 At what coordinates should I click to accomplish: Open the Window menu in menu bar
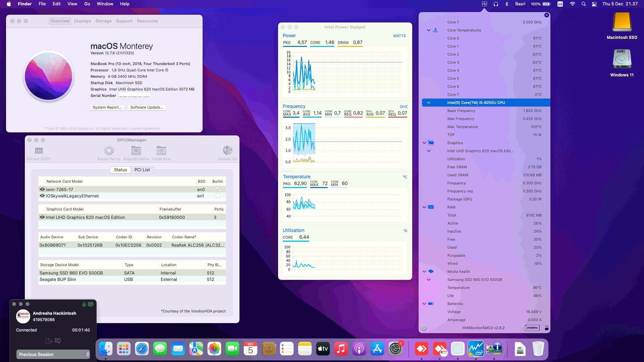click(x=105, y=4)
